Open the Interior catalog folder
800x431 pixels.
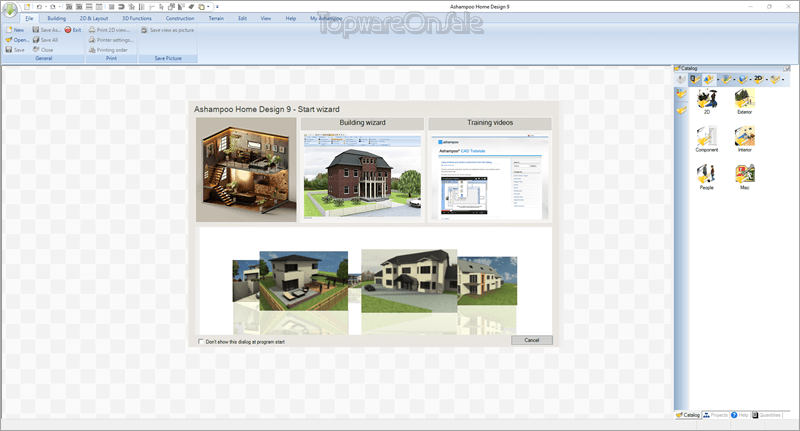[x=744, y=139]
